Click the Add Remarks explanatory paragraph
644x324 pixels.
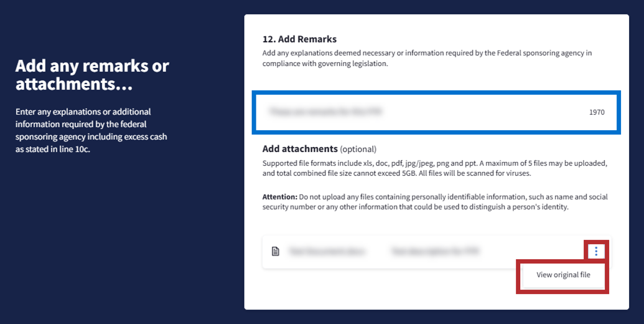427,58
